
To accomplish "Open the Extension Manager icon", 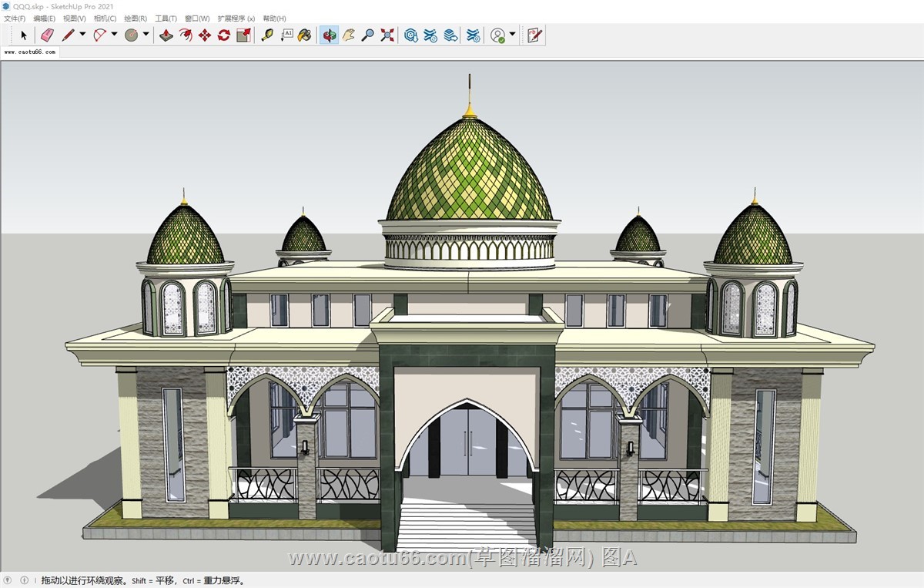I will (x=474, y=35).
